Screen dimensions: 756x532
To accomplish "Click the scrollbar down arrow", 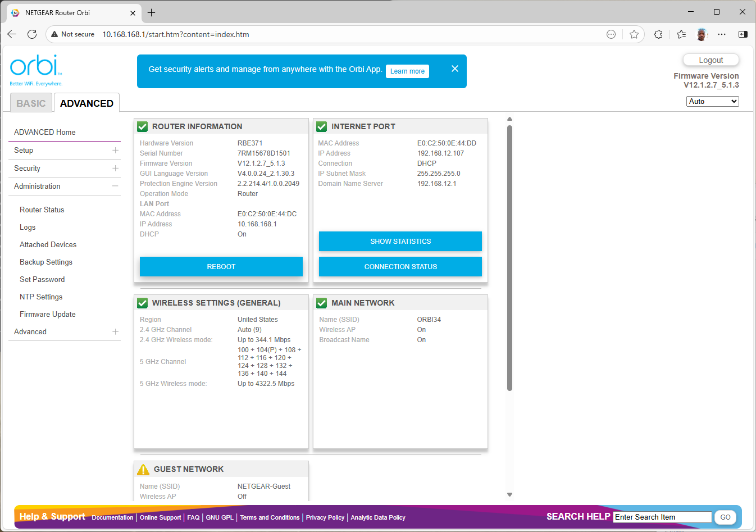I will (x=509, y=495).
